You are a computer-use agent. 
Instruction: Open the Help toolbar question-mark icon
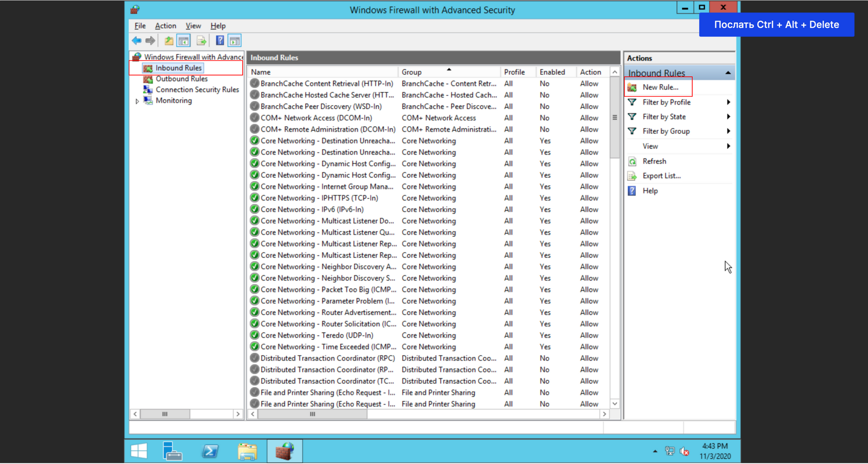[x=220, y=41]
